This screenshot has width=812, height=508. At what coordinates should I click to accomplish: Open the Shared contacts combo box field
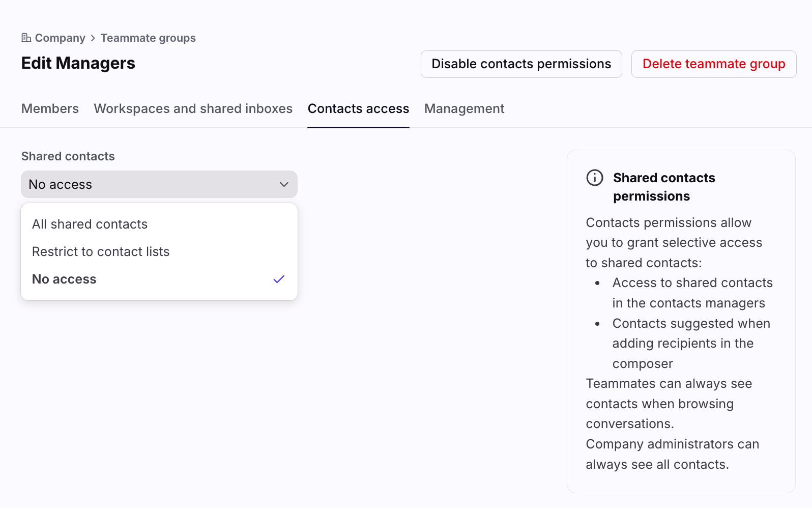click(x=153, y=184)
